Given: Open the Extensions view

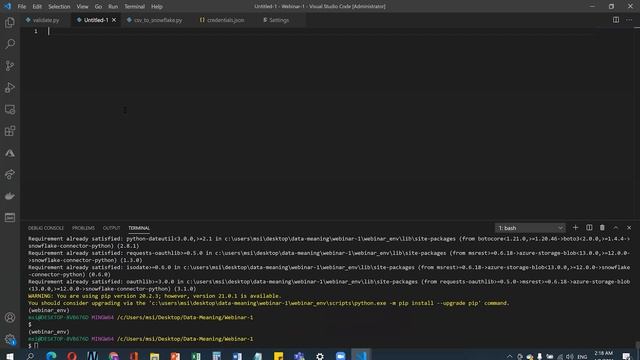Looking at the screenshot, I should tap(10, 131).
